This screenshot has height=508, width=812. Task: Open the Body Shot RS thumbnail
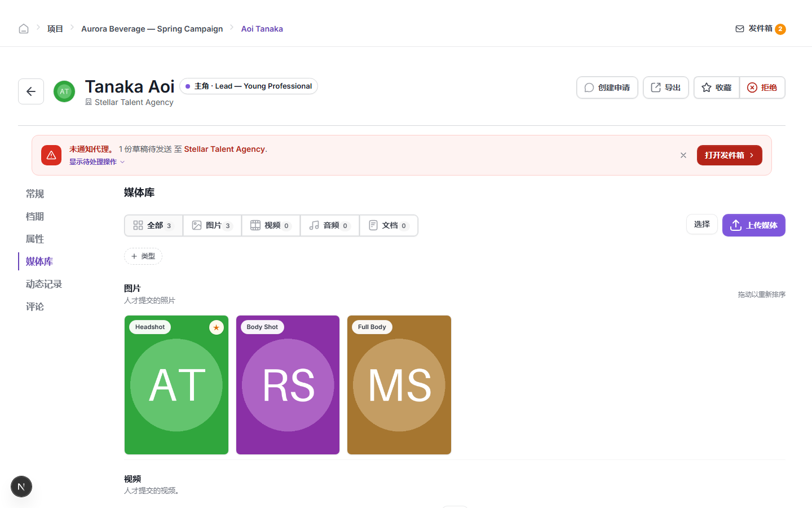pyautogui.click(x=288, y=385)
